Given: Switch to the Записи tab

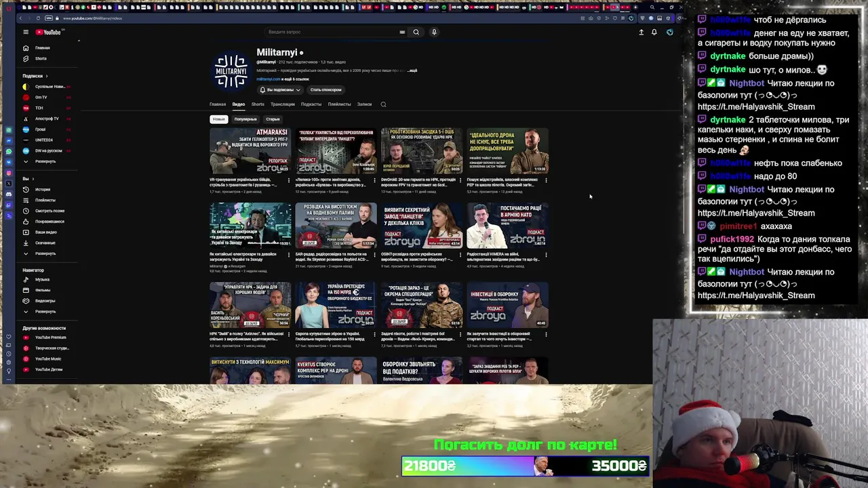Looking at the screenshot, I should coord(365,104).
